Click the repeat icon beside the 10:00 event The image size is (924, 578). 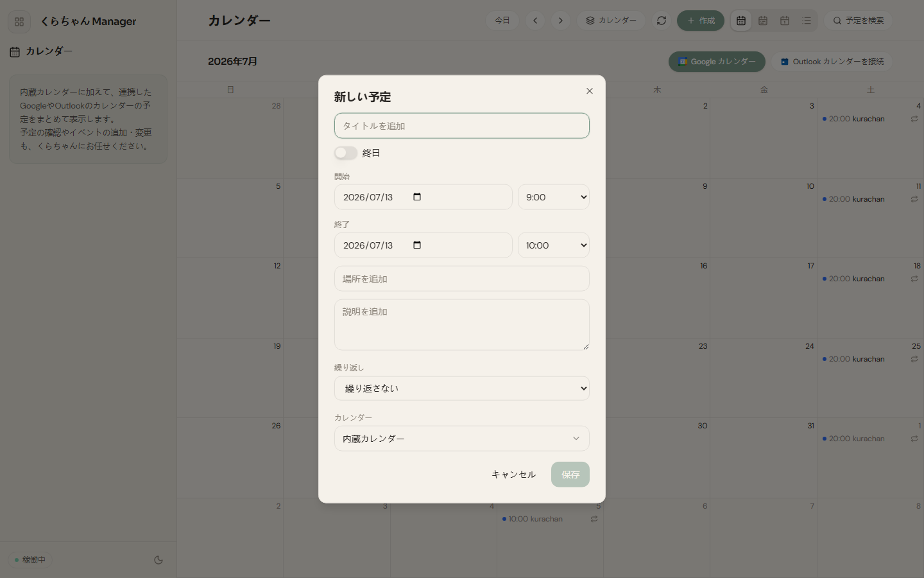(594, 519)
